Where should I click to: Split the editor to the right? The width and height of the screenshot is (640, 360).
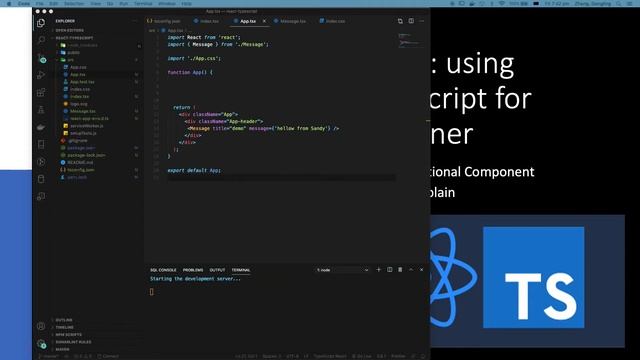[x=411, y=21]
